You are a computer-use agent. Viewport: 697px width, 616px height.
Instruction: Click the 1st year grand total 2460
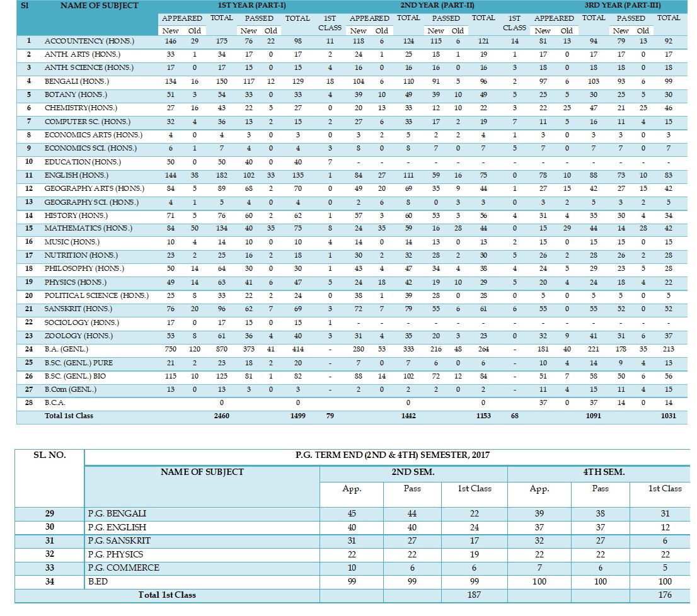(x=221, y=416)
